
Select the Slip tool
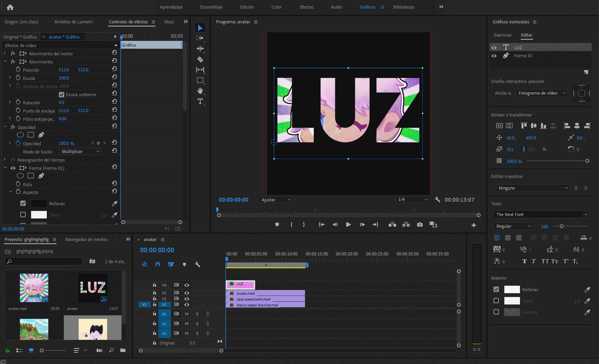(200, 70)
